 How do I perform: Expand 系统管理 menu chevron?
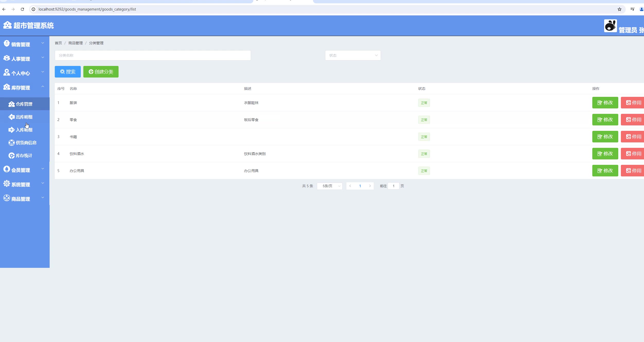pyautogui.click(x=43, y=183)
